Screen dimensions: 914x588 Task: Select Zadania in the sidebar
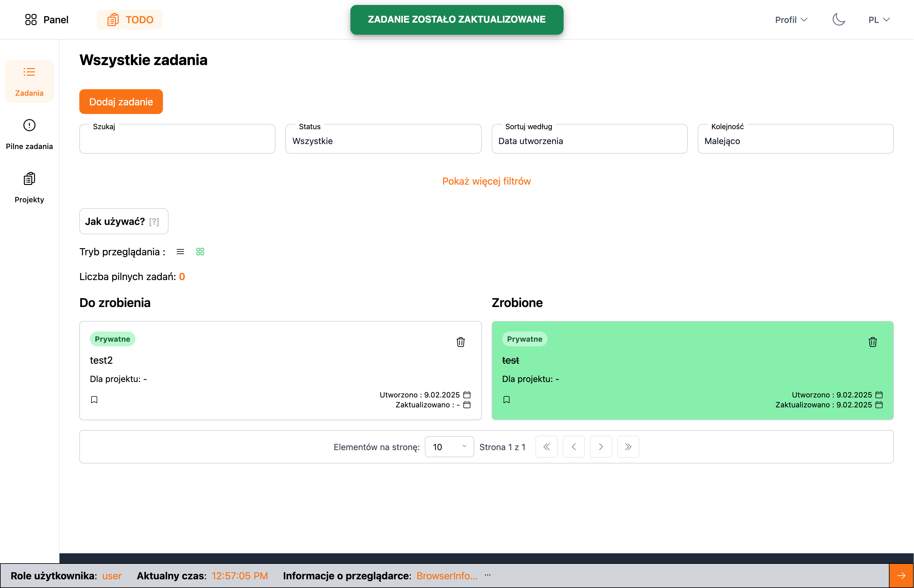point(29,81)
